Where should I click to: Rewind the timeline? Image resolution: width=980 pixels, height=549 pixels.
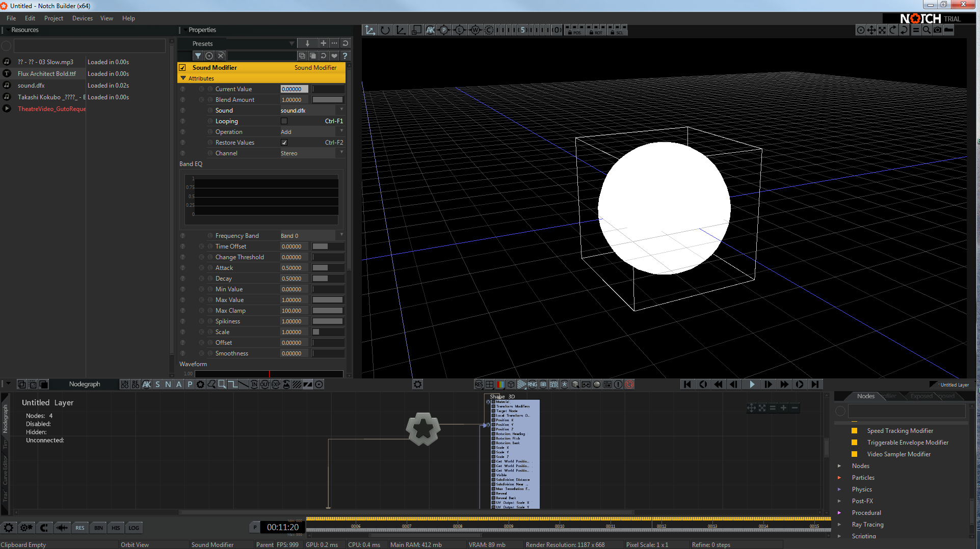pyautogui.click(x=718, y=385)
